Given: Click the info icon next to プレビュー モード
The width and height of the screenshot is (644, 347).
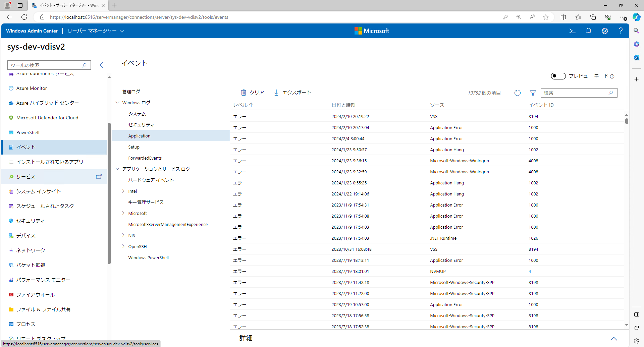Looking at the screenshot, I should click(x=612, y=76).
